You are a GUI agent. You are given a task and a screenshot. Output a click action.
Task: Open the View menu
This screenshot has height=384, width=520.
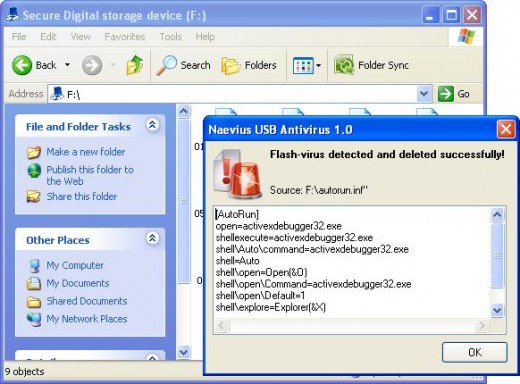tap(80, 36)
